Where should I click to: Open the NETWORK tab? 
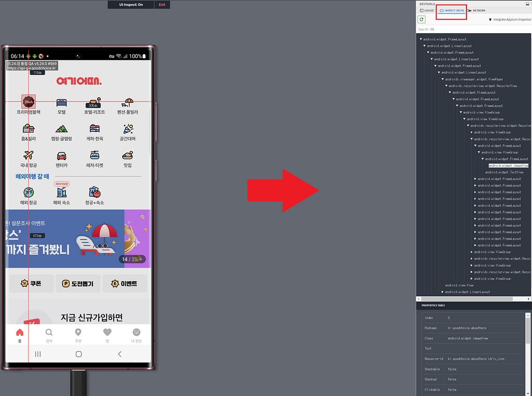click(477, 10)
